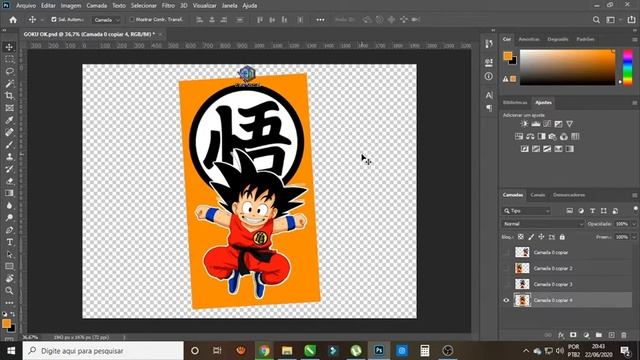Add a layer mask

573,335
